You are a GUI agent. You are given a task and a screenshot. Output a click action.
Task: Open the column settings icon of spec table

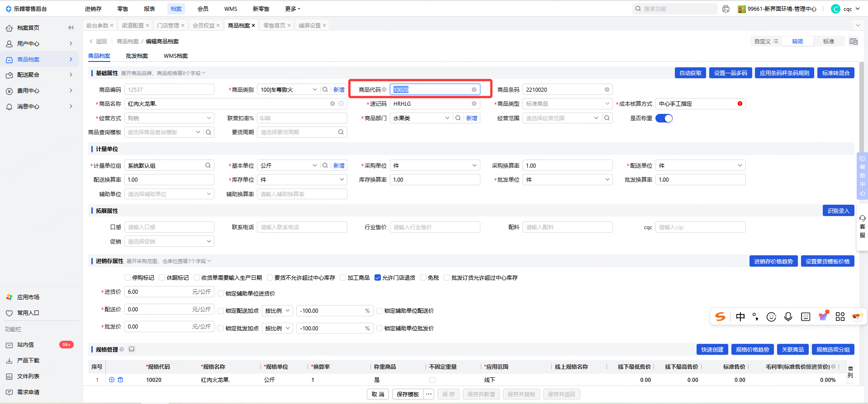click(850, 372)
